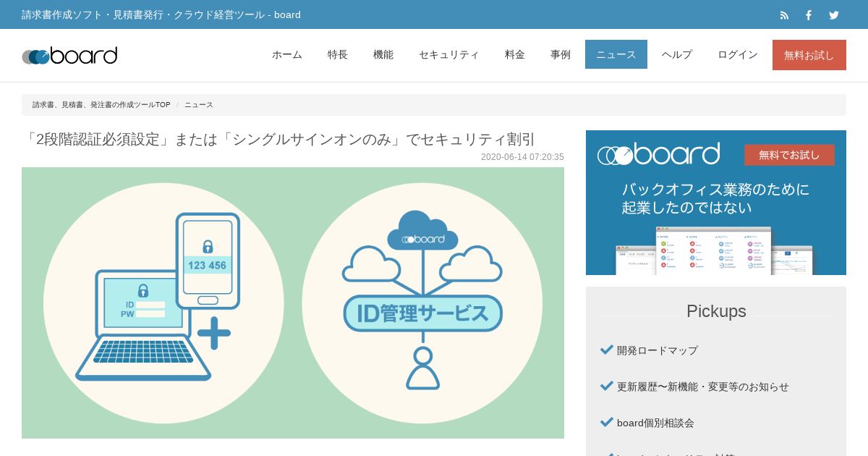Click breadcrumb 請求書、見積書、発注書の作成ツールTOP
868x456 pixels.
pyautogui.click(x=101, y=105)
